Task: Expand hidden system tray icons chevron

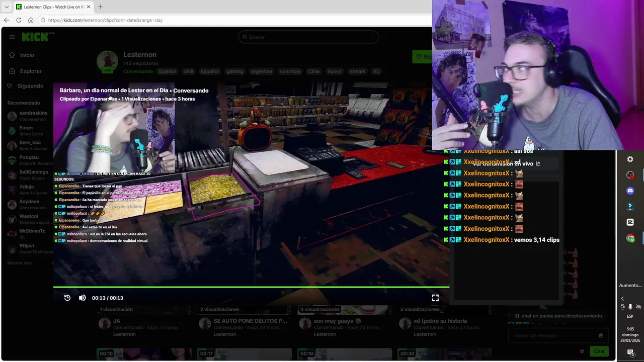Action: click(x=622, y=299)
